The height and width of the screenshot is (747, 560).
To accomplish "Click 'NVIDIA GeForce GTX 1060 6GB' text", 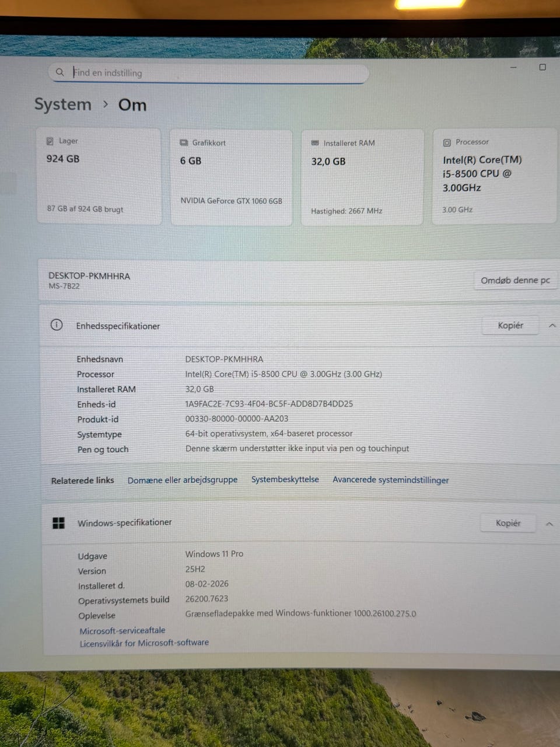I will 231,201.
